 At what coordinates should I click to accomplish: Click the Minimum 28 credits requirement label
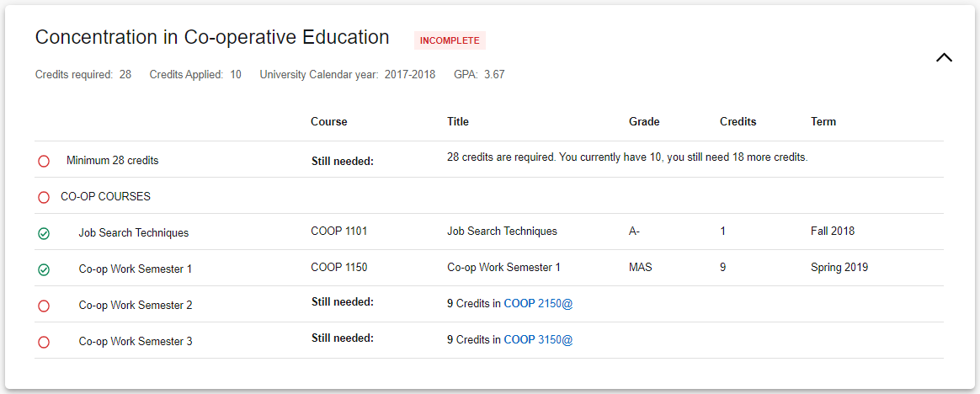tap(112, 161)
